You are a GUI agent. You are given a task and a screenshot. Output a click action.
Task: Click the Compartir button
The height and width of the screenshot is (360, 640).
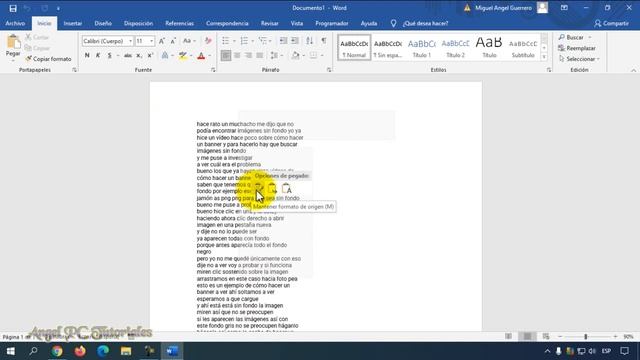pyautogui.click(x=611, y=23)
